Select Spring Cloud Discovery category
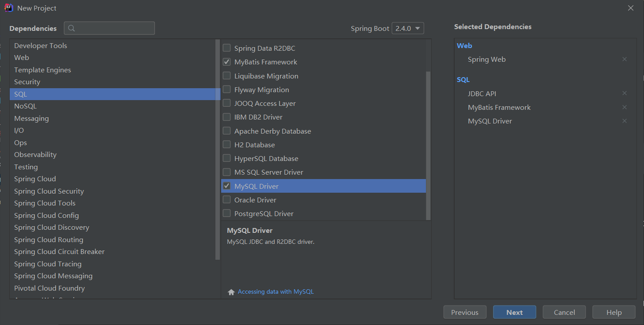Screen dimensions: 644x325 point(113,228)
